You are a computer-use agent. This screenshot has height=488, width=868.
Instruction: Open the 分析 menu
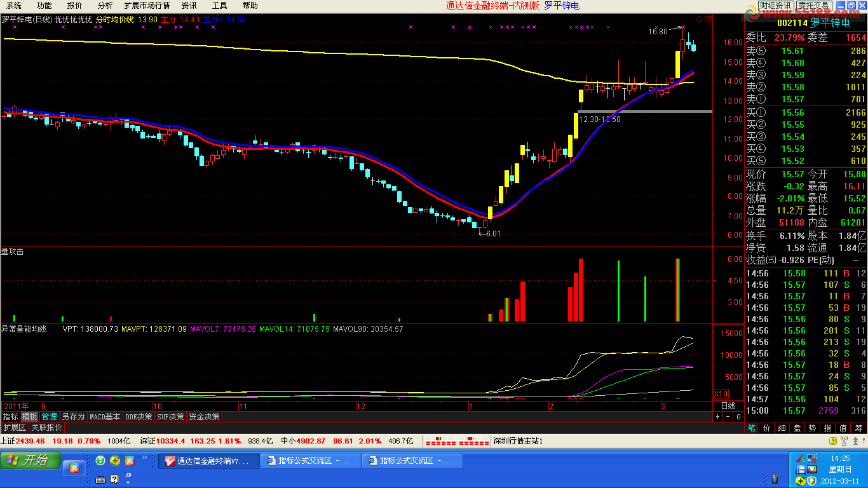pos(105,6)
